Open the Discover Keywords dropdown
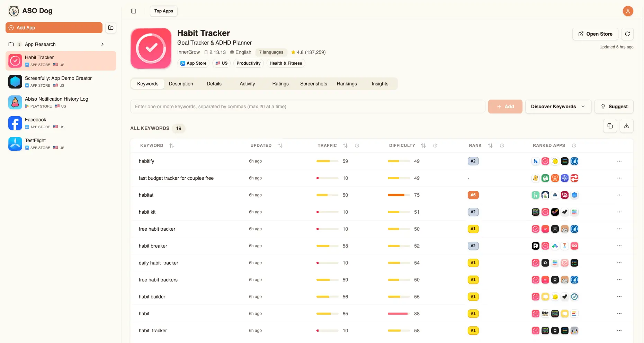 click(557, 106)
